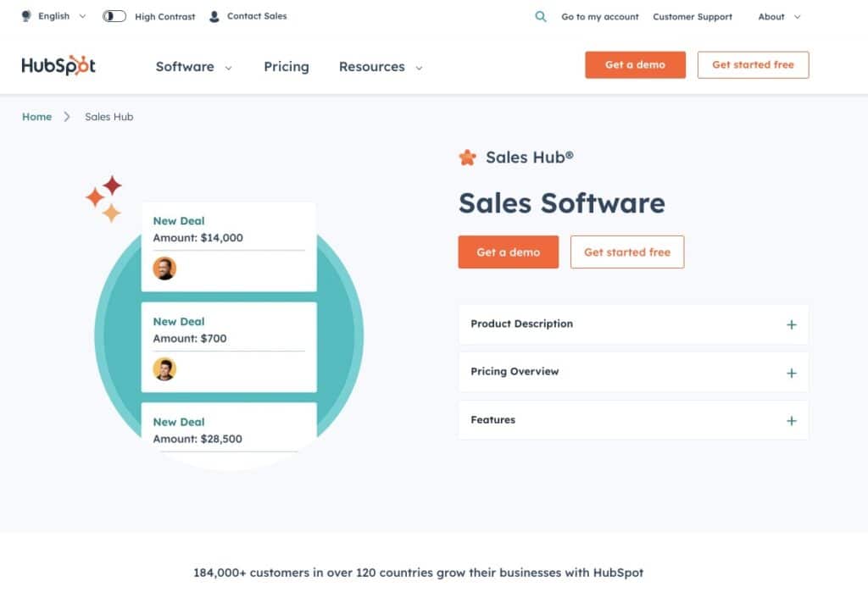Open the About dropdown menu

(x=780, y=17)
